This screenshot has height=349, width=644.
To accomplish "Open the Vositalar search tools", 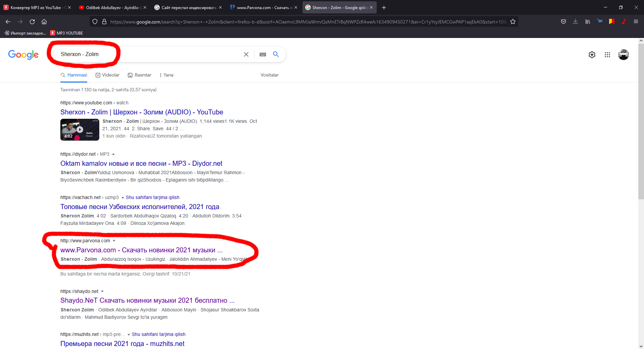I will (x=269, y=75).
